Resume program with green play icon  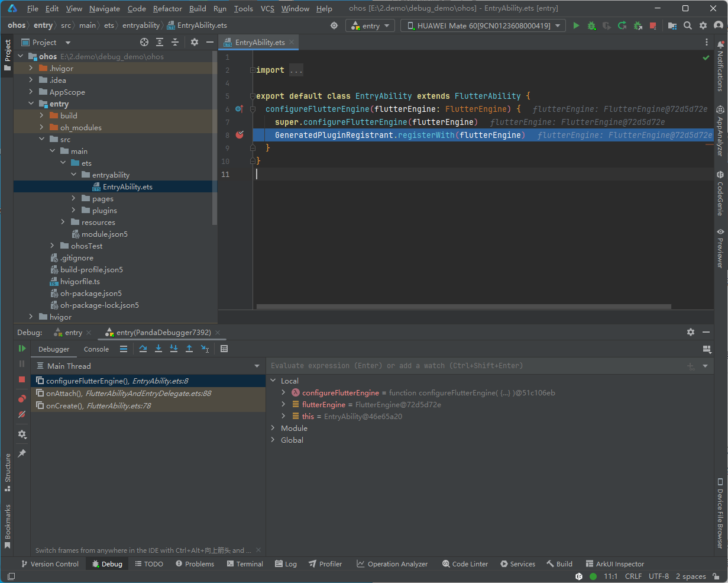click(x=22, y=349)
